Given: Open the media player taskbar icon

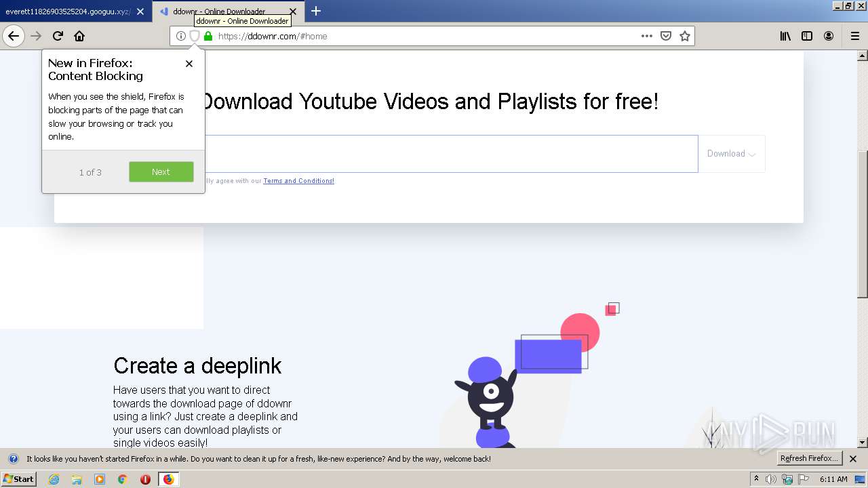Looking at the screenshot, I should (100, 479).
